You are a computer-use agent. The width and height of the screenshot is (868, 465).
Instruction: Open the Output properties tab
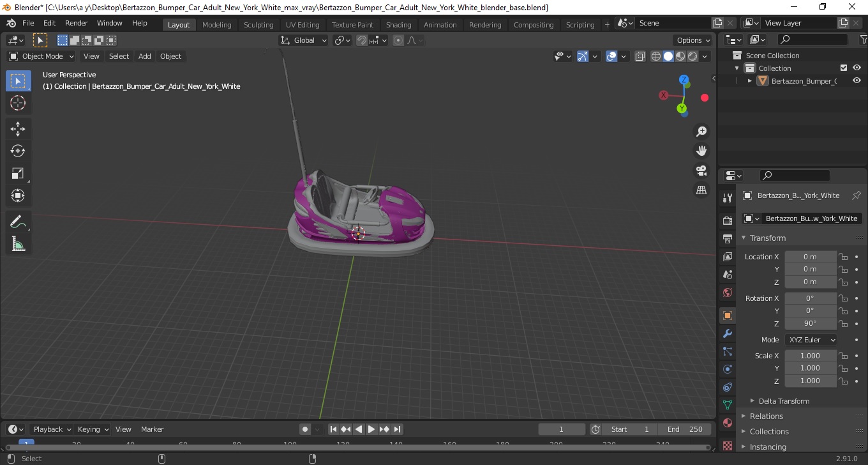(728, 239)
